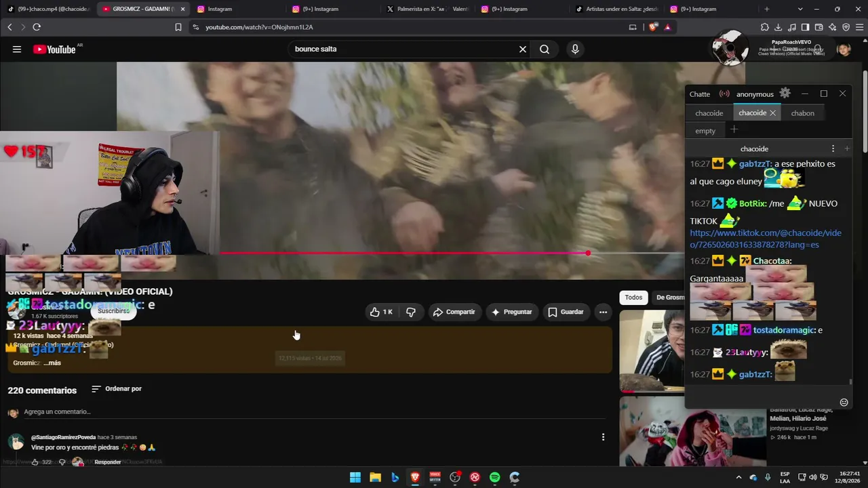Go back in the browser

[x=9, y=27]
